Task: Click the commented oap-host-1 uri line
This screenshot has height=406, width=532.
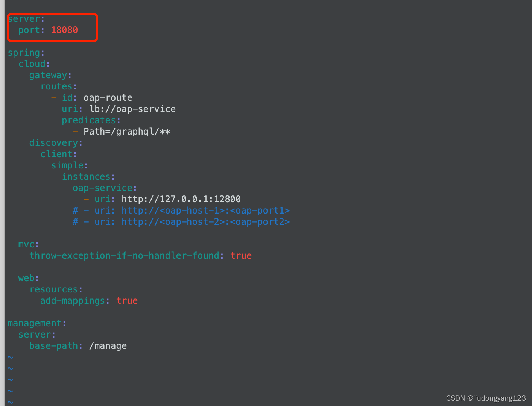Action: coord(181,211)
